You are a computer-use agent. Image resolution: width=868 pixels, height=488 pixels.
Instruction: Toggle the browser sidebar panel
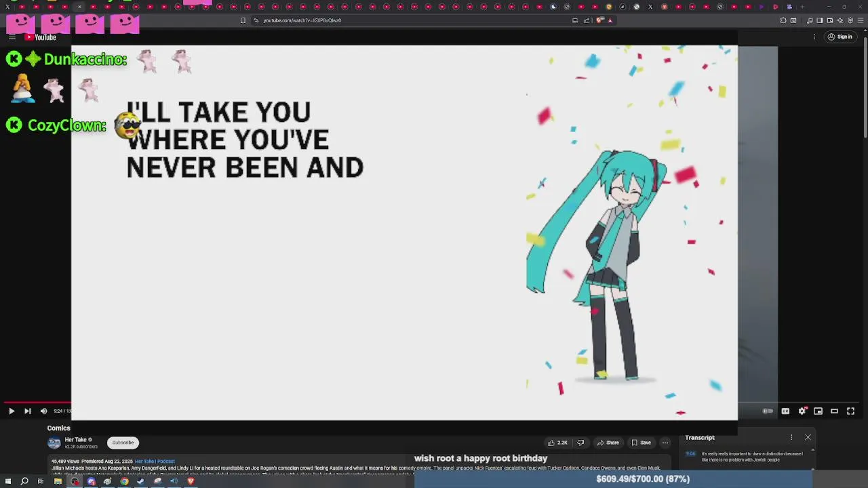(819, 20)
